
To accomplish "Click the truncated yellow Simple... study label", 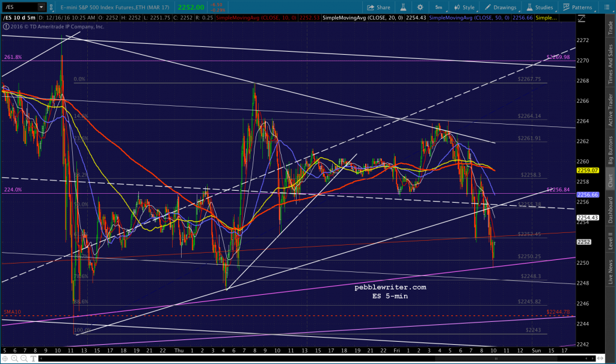I will pyautogui.click(x=546, y=17).
